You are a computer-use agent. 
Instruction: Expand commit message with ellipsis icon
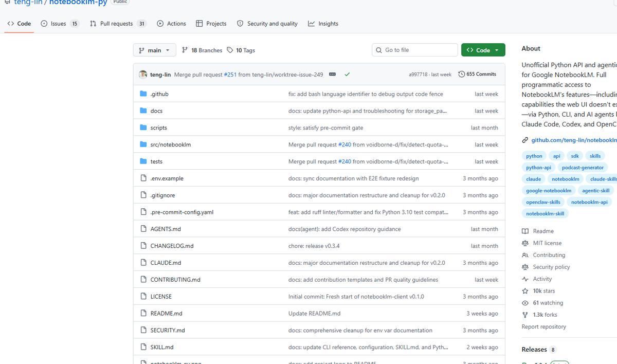(x=332, y=75)
